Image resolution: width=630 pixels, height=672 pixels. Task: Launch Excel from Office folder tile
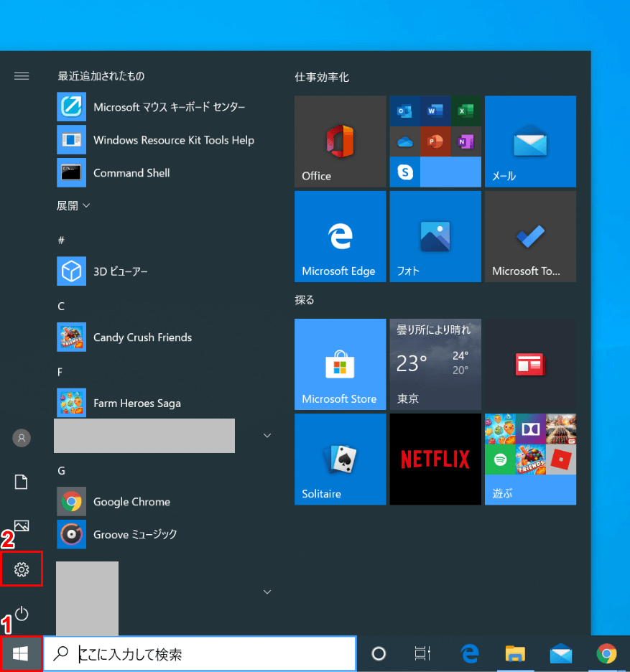pos(465,111)
